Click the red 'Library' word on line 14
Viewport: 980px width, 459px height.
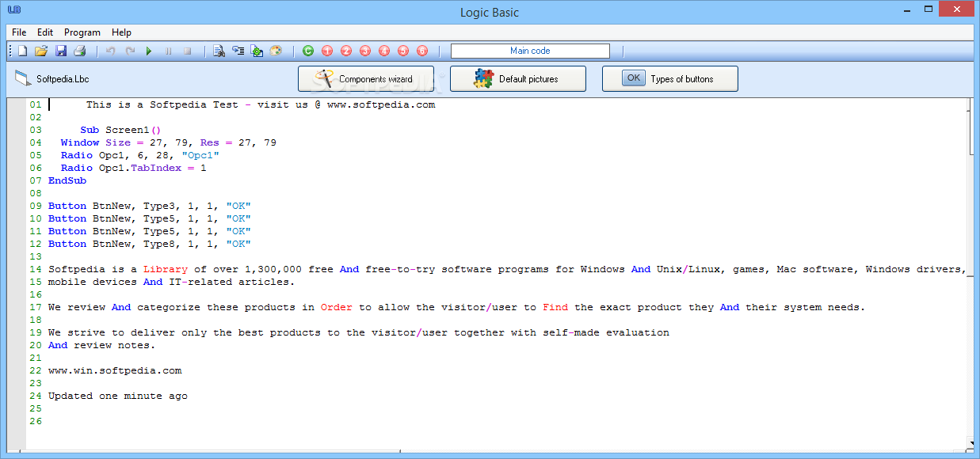click(x=166, y=269)
